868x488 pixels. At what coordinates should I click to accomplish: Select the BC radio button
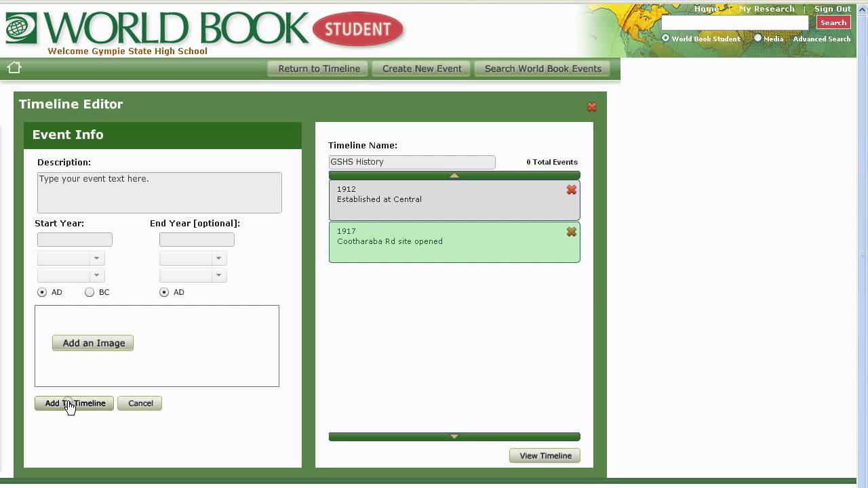click(90, 292)
